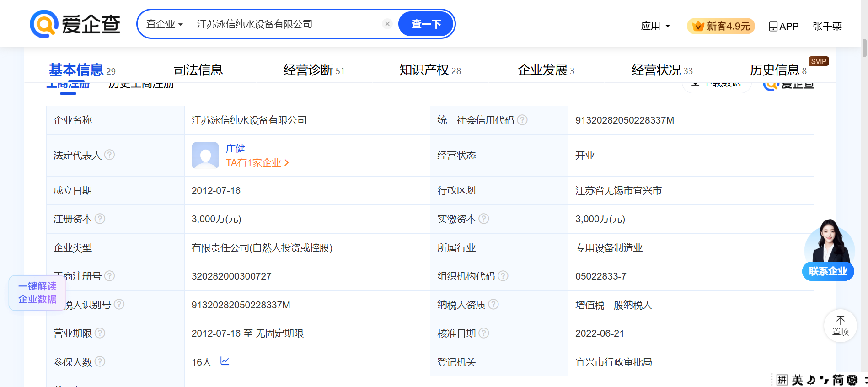868x387 pixels.
Task: Show help for 工商注册号
Action: [x=110, y=276]
